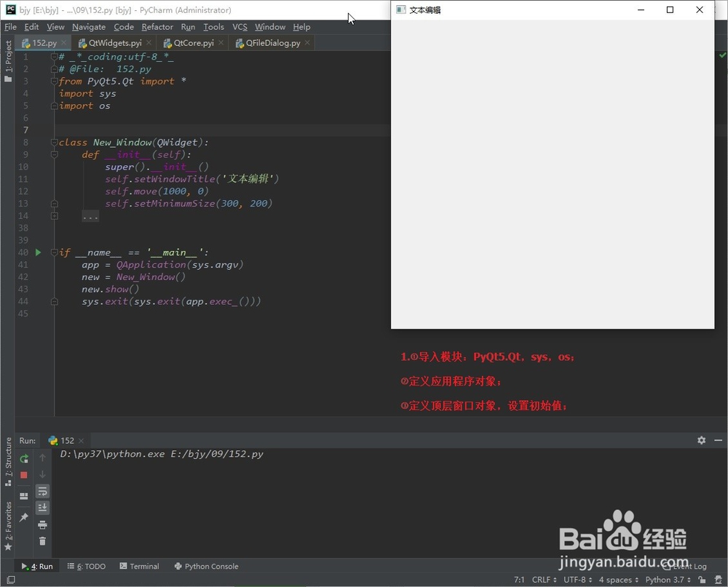Open Project tool window from sidebar

point(8,61)
